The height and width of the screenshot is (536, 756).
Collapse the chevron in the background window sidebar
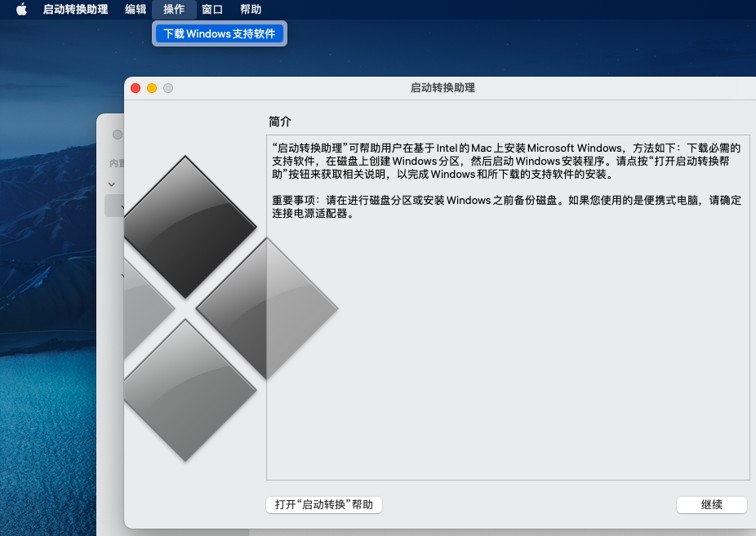tap(111, 184)
